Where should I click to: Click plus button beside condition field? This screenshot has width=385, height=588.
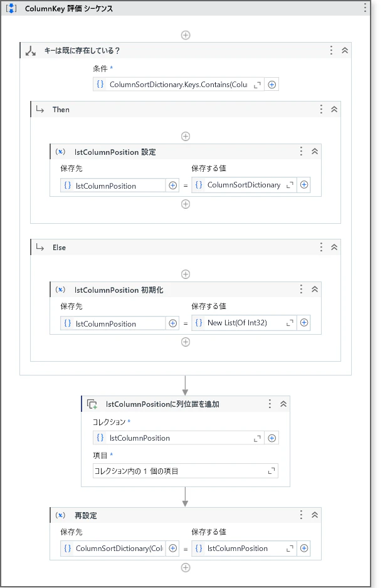(272, 85)
